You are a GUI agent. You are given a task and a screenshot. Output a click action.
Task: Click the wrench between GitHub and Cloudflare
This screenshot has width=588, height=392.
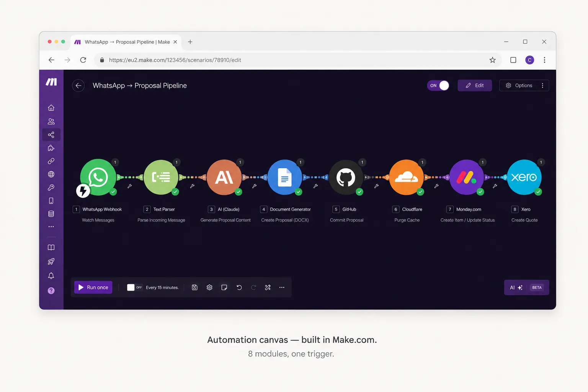click(x=376, y=186)
